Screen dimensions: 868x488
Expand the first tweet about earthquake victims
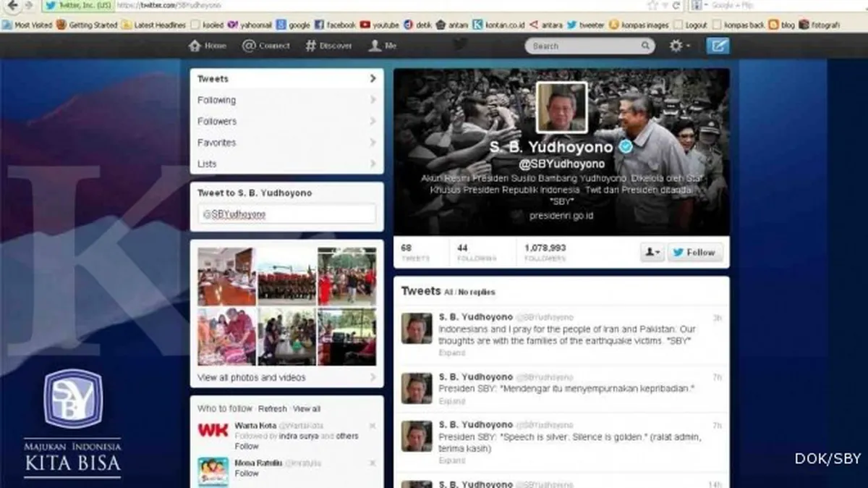point(451,353)
